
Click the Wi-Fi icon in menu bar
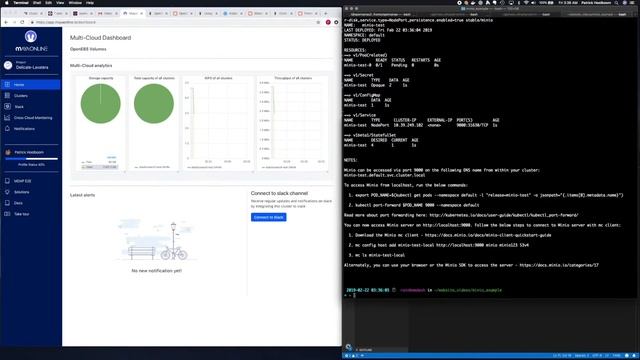click(x=526, y=3)
